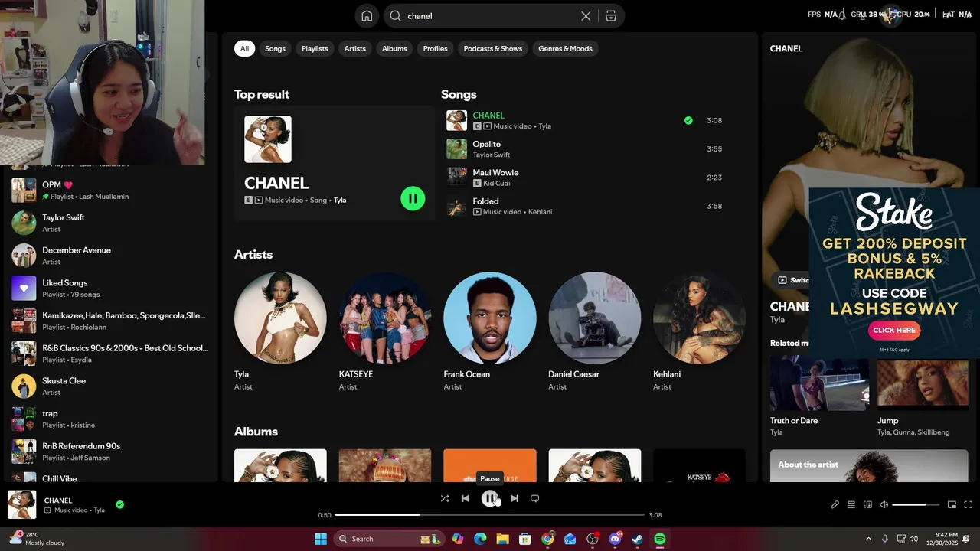Open Jump related music video
This screenshot has height=551, width=980.
923,396
